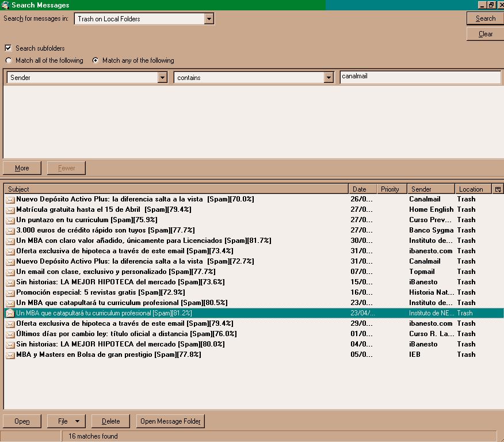Screen dimensions: 504x442
Task: Click envelope icon of Sin historias Spam 80.0%
Action: coord(10,345)
